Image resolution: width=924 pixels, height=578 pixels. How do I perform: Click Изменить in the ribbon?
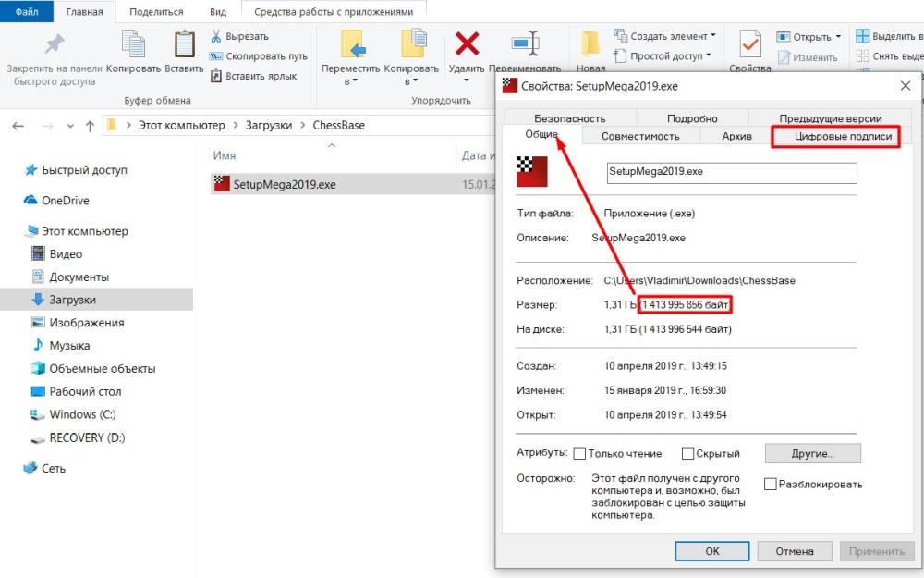[x=808, y=57]
